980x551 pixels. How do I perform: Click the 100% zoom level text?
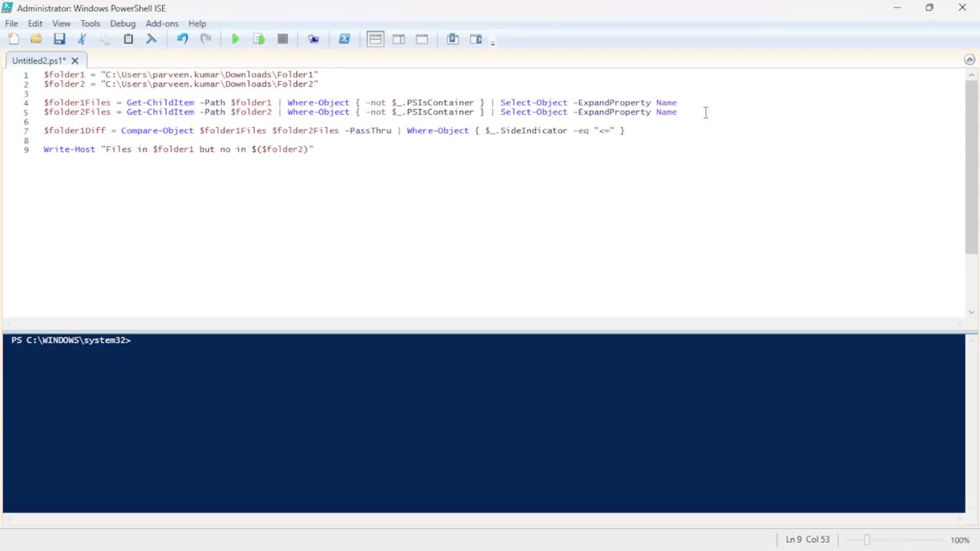tap(960, 540)
